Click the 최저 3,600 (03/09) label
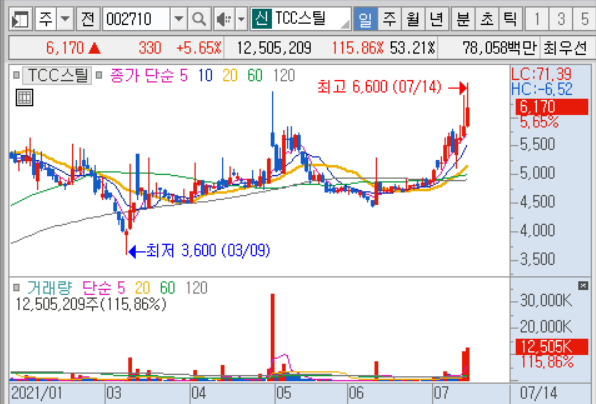 click(x=208, y=251)
